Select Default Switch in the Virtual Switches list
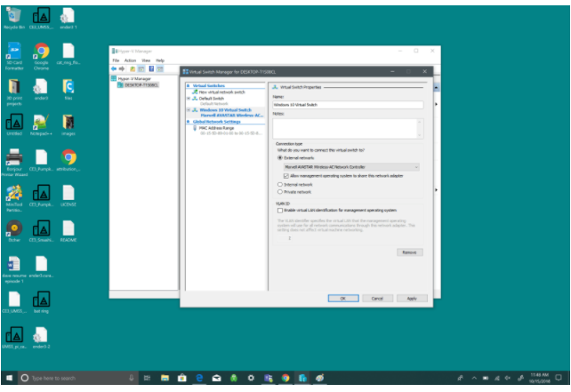Image resolution: width=571 pixels, height=392 pixels. [x=211, y=99]
